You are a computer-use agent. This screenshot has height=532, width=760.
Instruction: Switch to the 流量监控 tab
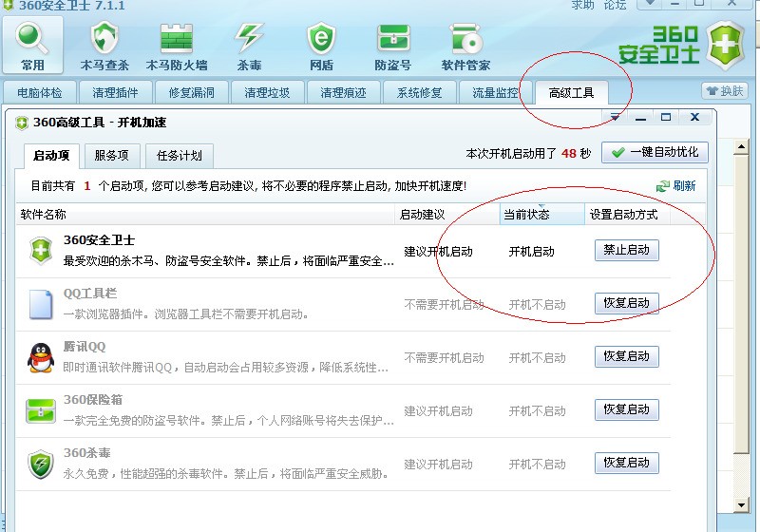495,92
